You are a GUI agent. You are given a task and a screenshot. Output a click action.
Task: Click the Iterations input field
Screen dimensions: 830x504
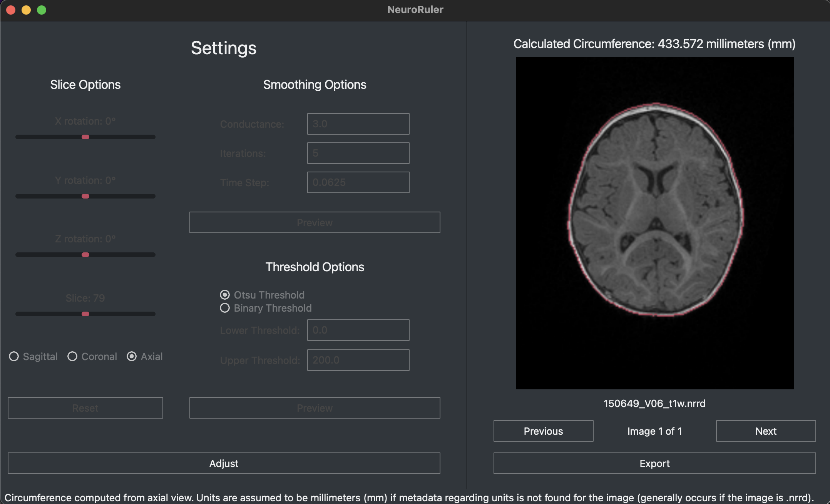tap(358, 153)
